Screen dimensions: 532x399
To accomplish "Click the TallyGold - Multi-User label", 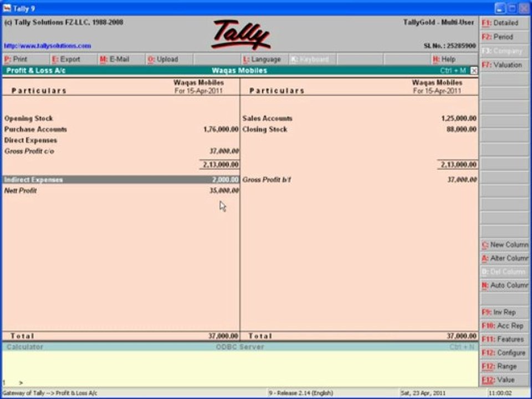I will (x=438, y=22).
